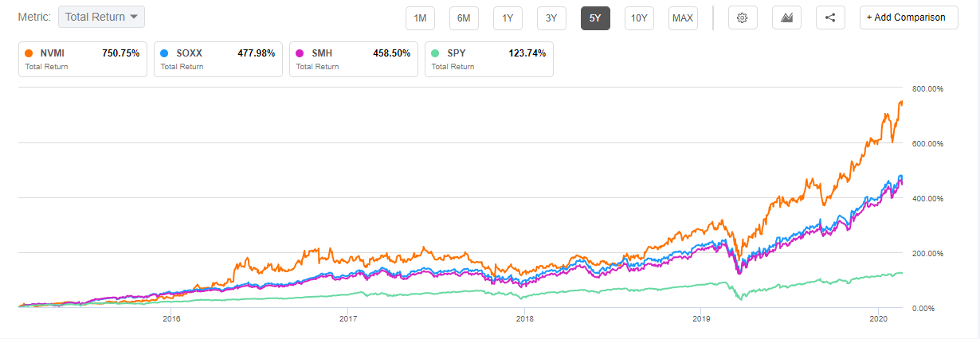Switch to the 1Y range
The height and width of the screenshot is (339, 980).
click(508, 18)
